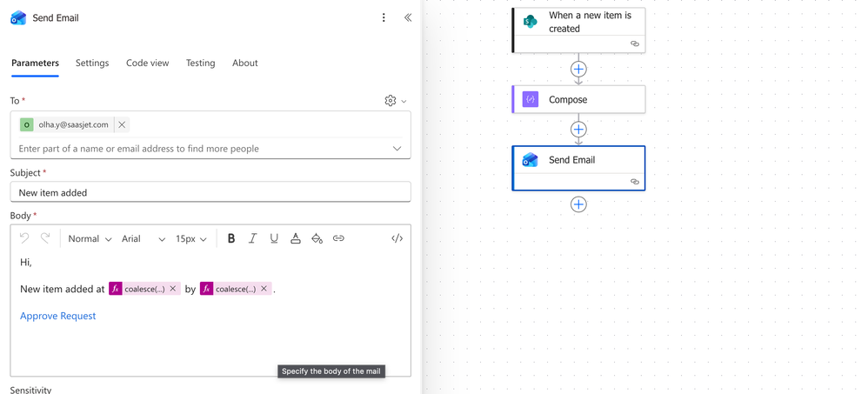Expand the recipient suggestions dropdown arrow

pos(397,149)
